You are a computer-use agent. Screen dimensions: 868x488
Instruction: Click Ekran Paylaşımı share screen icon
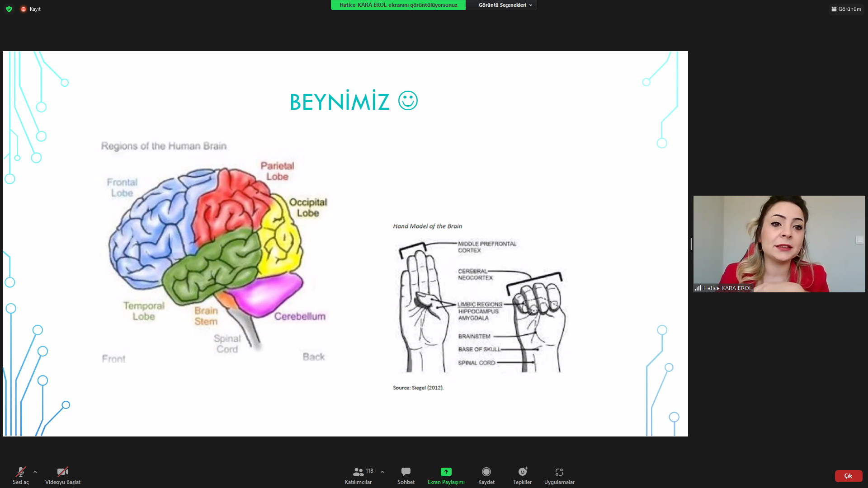point(446,472)
